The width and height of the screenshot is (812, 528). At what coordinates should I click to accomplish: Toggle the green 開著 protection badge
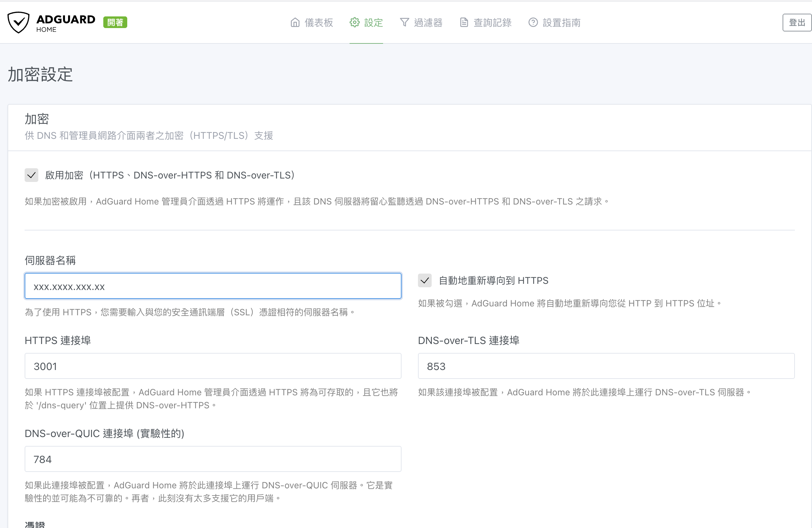coord(116,22)
